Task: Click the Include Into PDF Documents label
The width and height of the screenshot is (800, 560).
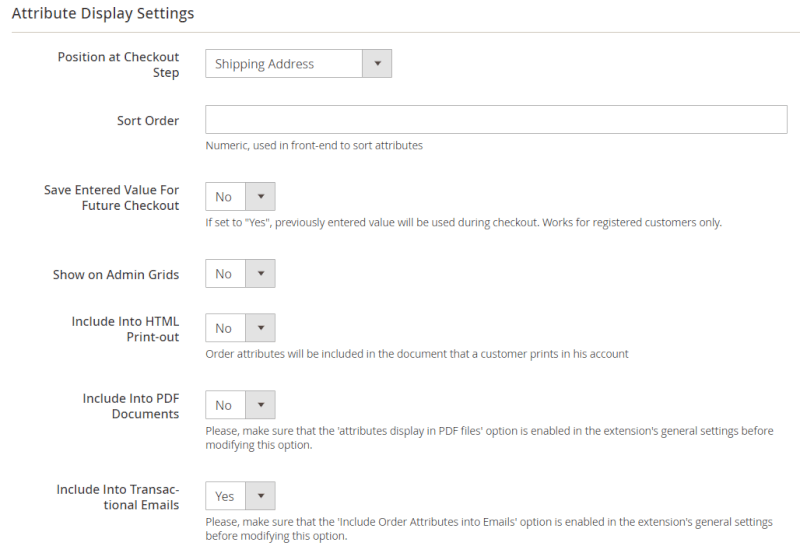Action: (x=130, y=406)
